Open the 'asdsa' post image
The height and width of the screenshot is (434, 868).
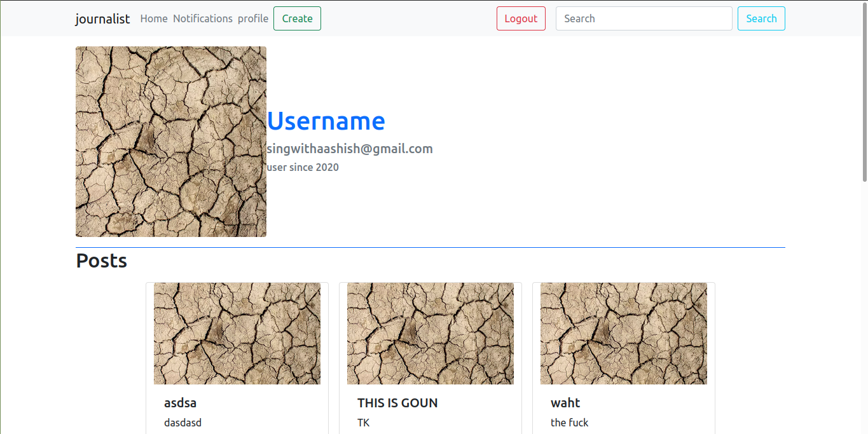click(x=237, y=334)
